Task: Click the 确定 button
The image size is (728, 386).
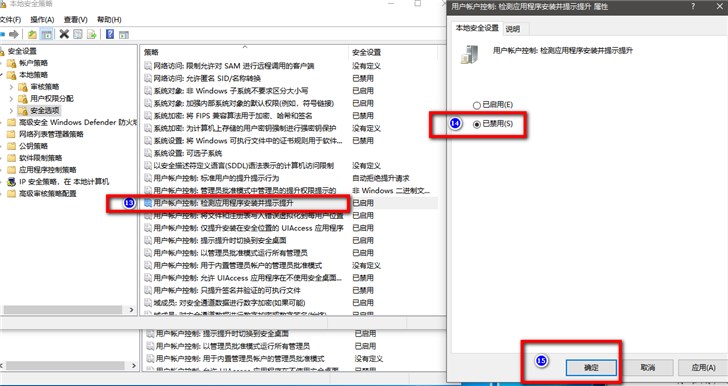Action: pos(591,367)
